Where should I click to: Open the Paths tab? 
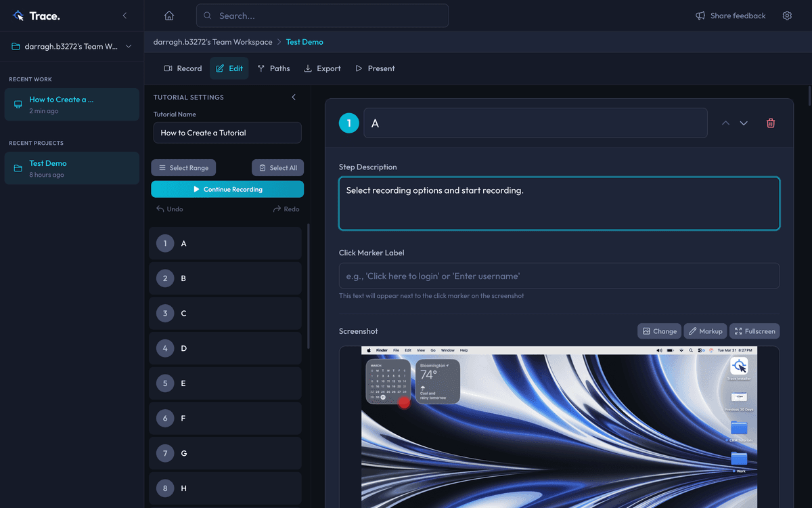pyautogui.click(x=273, y=68)
